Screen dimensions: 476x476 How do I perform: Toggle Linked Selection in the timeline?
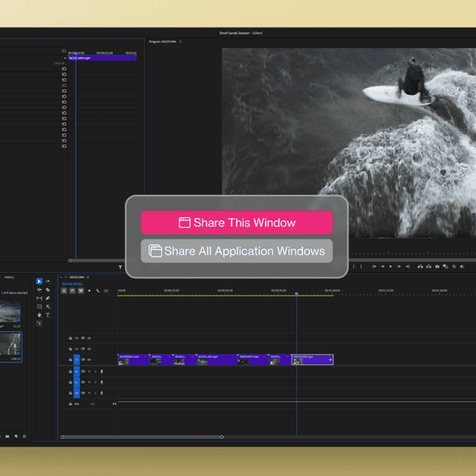[81, 291]
